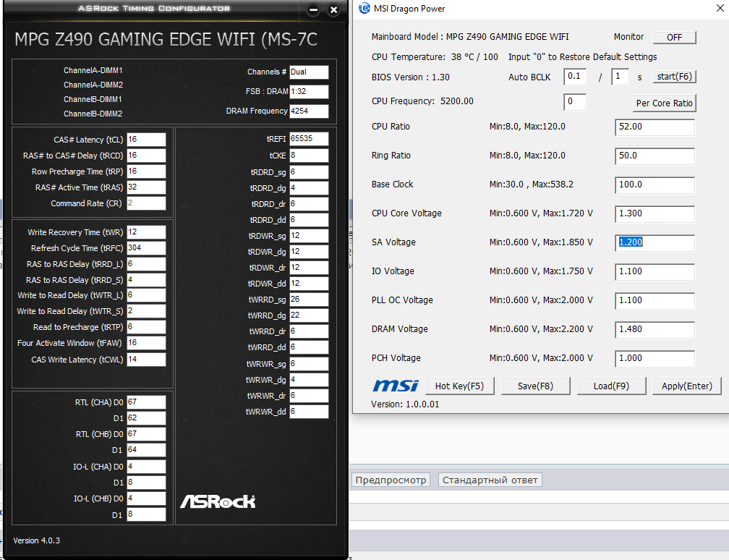The image size is (729, 560).
Task: Click the CAS# Latency (tCL) field
Action: tap(146, 140)
